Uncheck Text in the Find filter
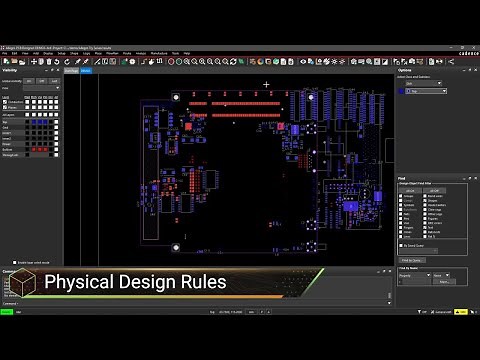 coord(425,227)
